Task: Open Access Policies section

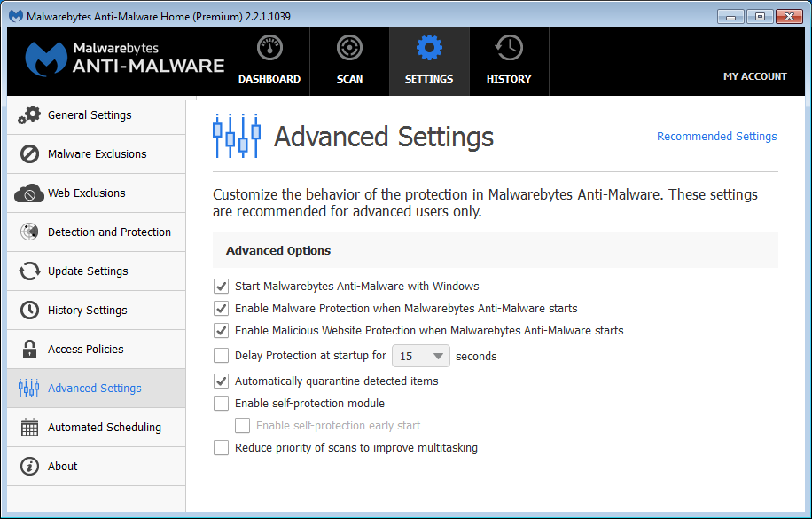Action: pos(97,349)
